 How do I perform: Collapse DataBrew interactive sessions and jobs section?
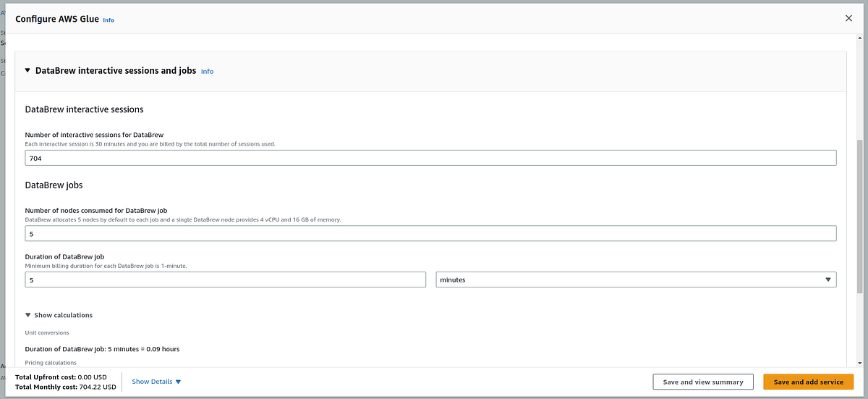point(27,71)
